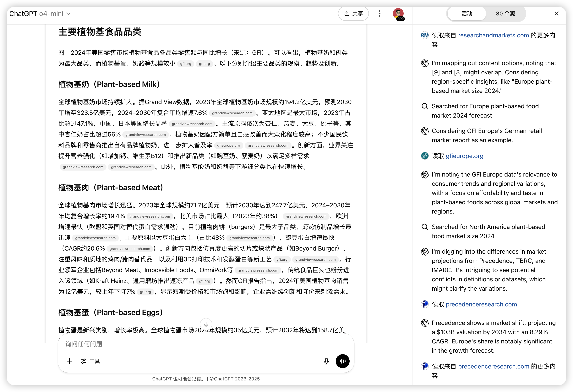Screen dimensions: 573x392
Task: Click heading 主要植物基食品品类
Action: point(100,32)
